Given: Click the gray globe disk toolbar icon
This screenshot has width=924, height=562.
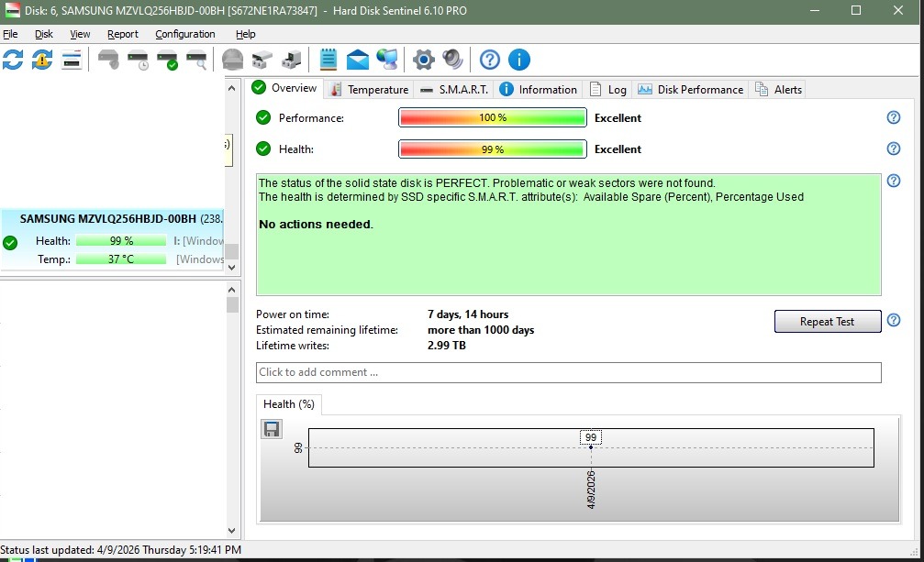Looking at the screenshot, I should pos(232,60).
